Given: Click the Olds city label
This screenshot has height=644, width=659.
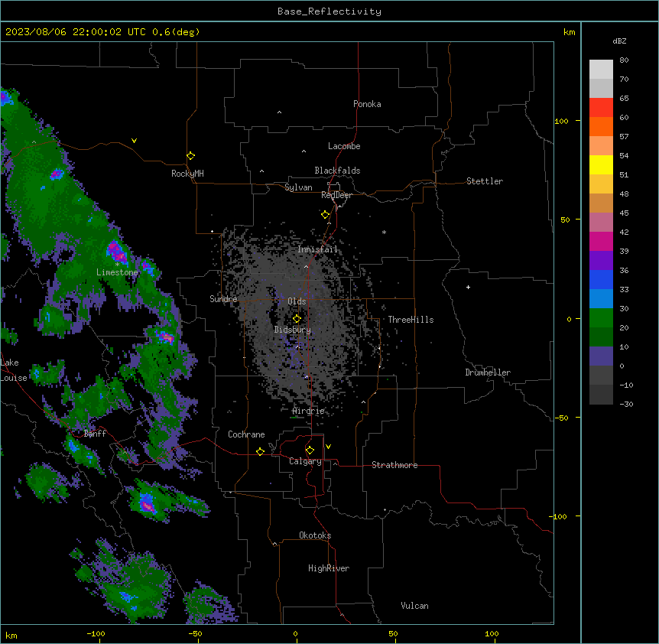Looking at the screenshot, I should pyautogui.click(x=297, y=301).
